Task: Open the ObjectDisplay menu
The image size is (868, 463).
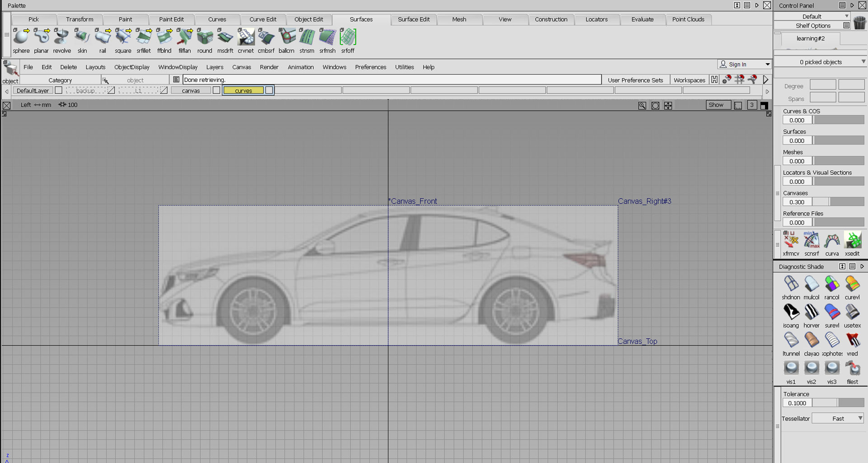Action: (x=132, y=67)
